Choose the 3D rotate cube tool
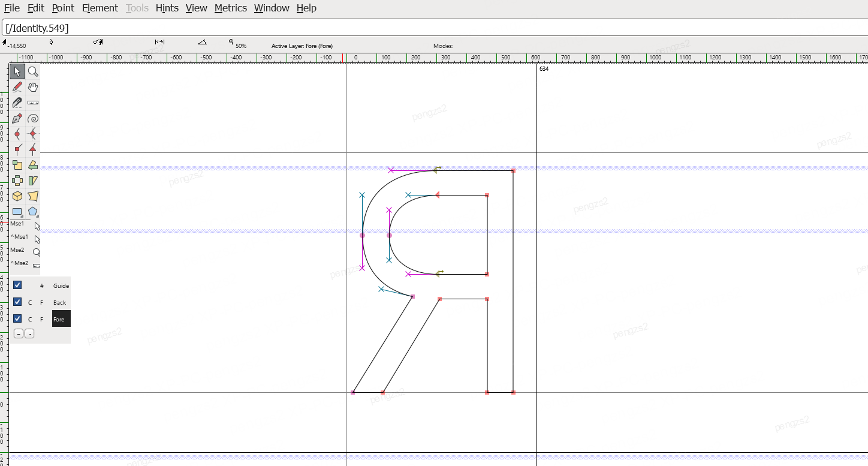 (x=17, y=196)
